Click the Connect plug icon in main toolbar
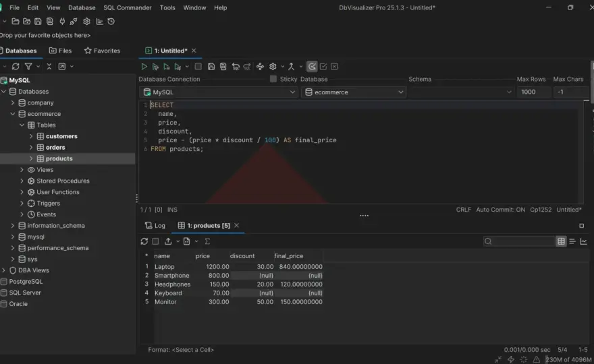594x364 pixels. 62,22
